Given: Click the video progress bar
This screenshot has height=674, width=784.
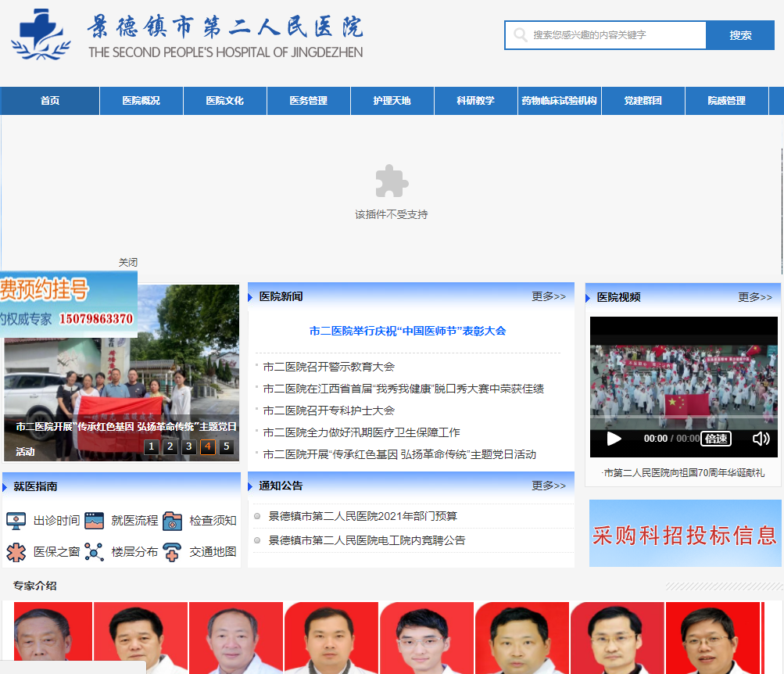Looking at the screenshot, I should coord(683,416).
